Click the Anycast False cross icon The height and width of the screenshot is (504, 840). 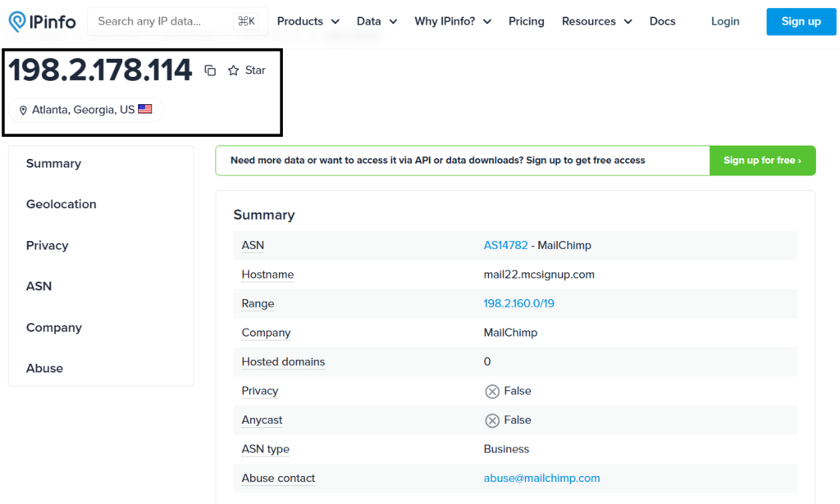click(492, 420)
